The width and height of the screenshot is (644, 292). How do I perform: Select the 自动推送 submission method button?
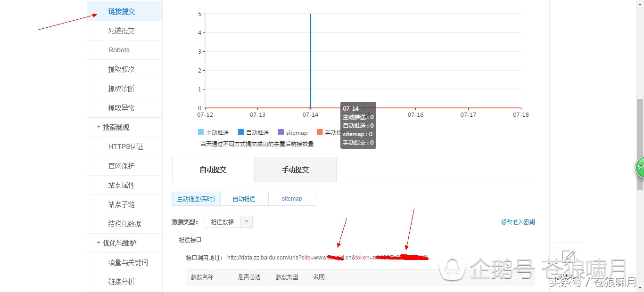click(x=244, y=199)
